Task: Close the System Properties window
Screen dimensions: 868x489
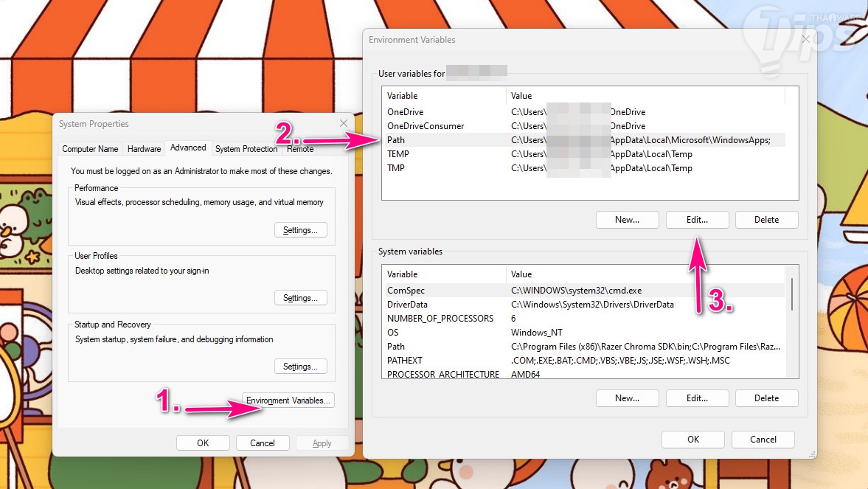Action: point(343,123)
